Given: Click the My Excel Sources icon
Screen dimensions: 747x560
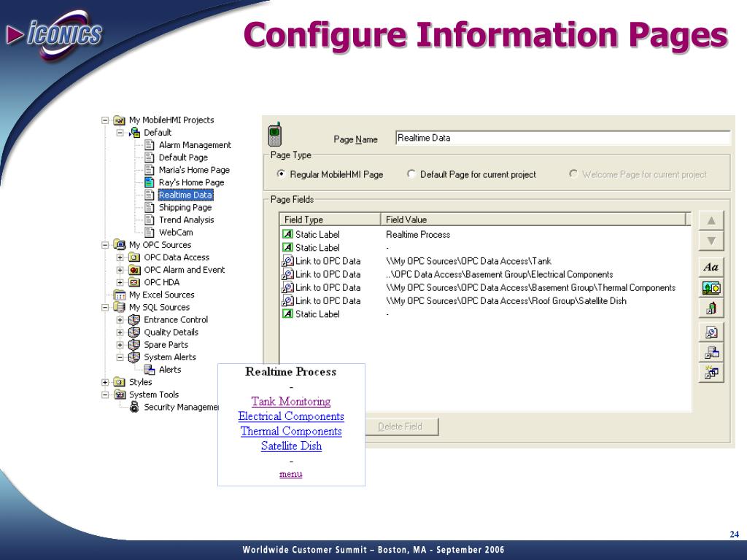Looking at the screenshot, I should [119, 295].
